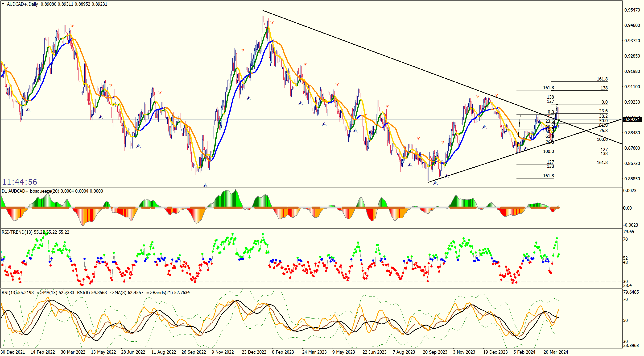This screenshot has width=644, height=356.
Task: Click the blue up arrow at the chart's bottom edge near October 2022
Action: 205,185
